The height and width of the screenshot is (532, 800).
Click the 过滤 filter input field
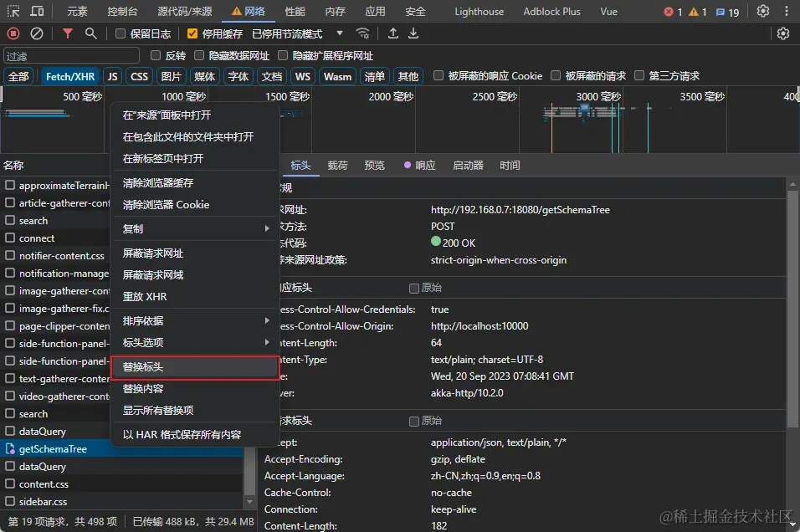point(71,55)
